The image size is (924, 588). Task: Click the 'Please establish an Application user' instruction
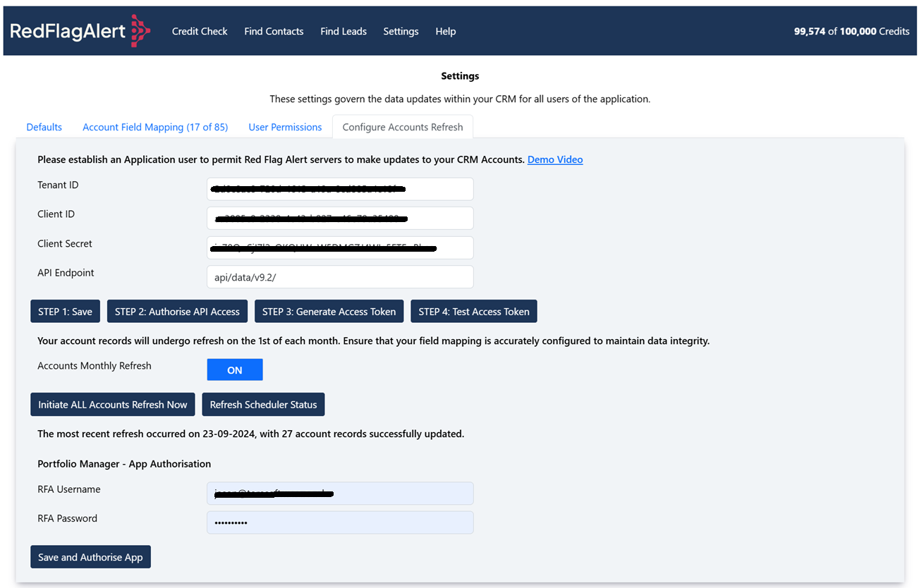pyautogui.click(x=281, y=159)
